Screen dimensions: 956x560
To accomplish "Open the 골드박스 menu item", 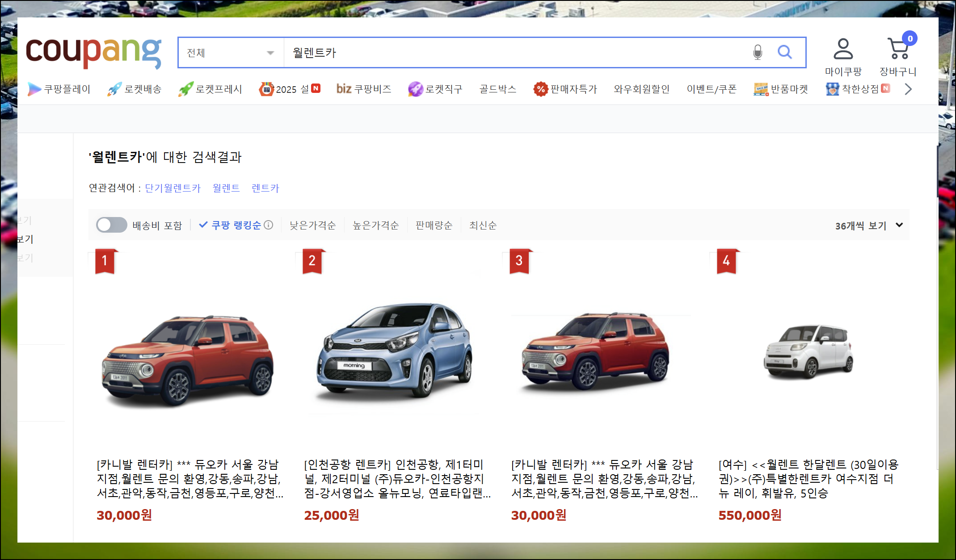I will point(497,89).
